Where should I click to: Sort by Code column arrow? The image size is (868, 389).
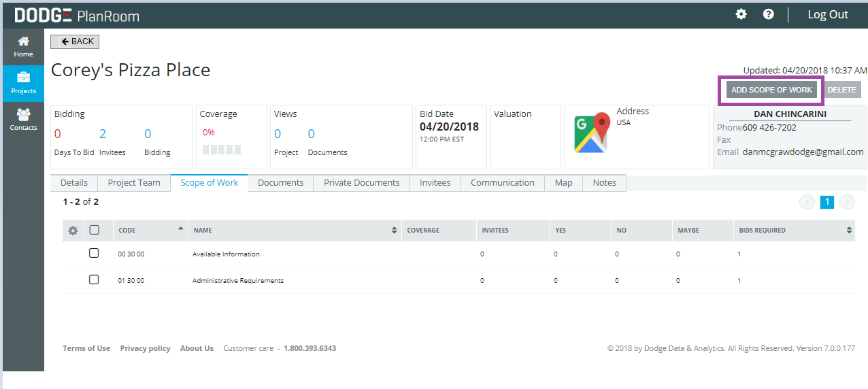[x=180, y=229]
